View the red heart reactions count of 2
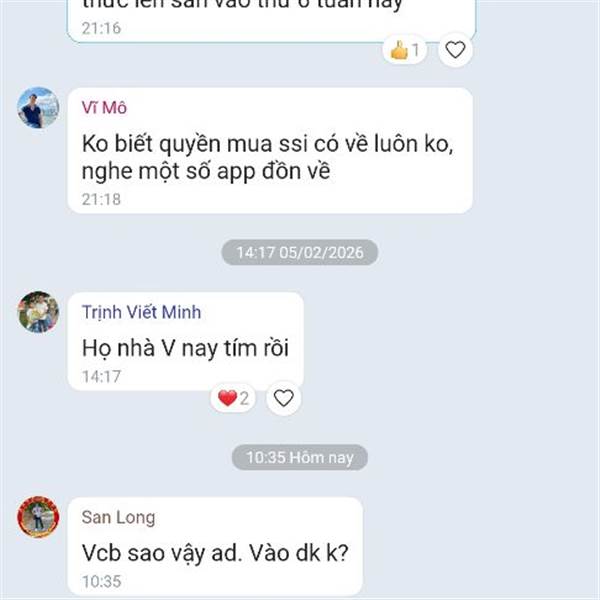The height and width of the screenshot is (600, 600). 233,398
